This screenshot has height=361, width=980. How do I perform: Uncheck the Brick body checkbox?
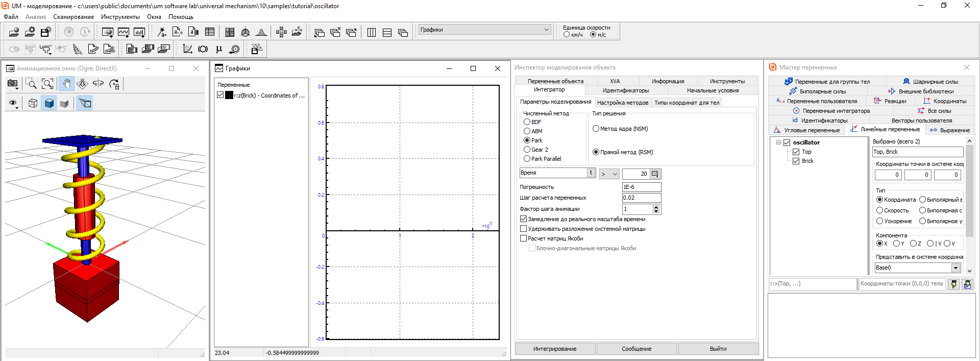[x=796, y=161]
